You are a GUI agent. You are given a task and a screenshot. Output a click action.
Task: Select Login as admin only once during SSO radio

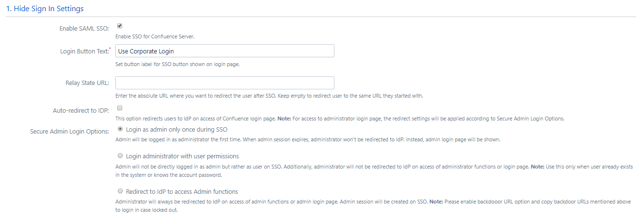120,129
